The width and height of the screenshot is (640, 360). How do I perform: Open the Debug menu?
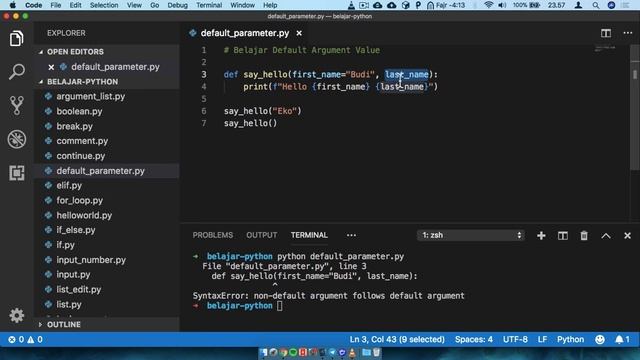coord(177,5)
